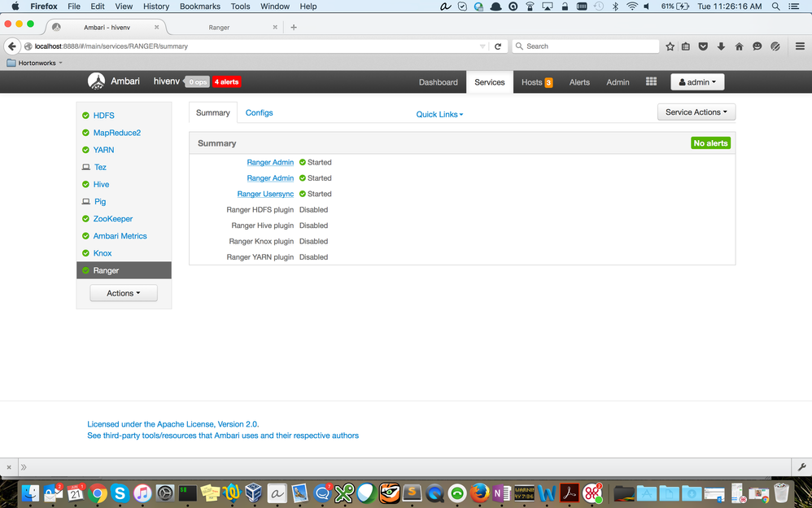Open the third-party tools/resources link
Screen dimensions: 812x508
click(x=223, y=436)
